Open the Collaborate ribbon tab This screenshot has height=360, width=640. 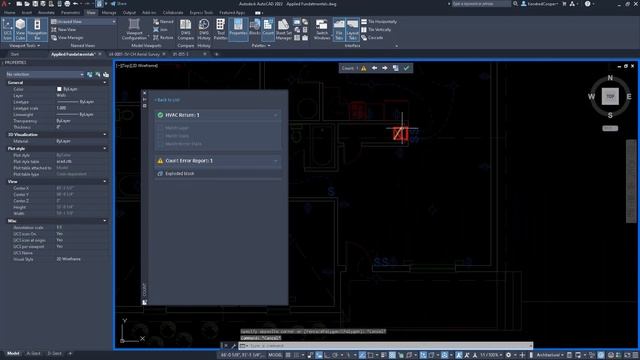pyautogui.click(x=173, y=13)
